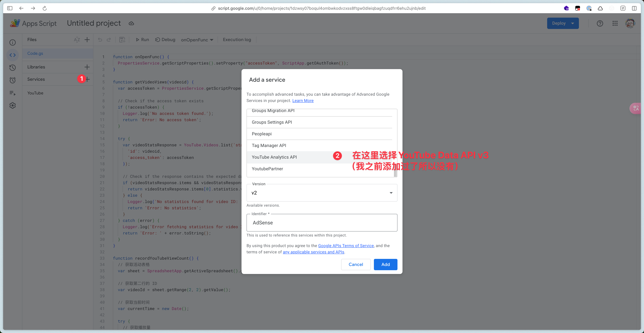Click the Redo arrow in editor toolbar

point(109,40)
